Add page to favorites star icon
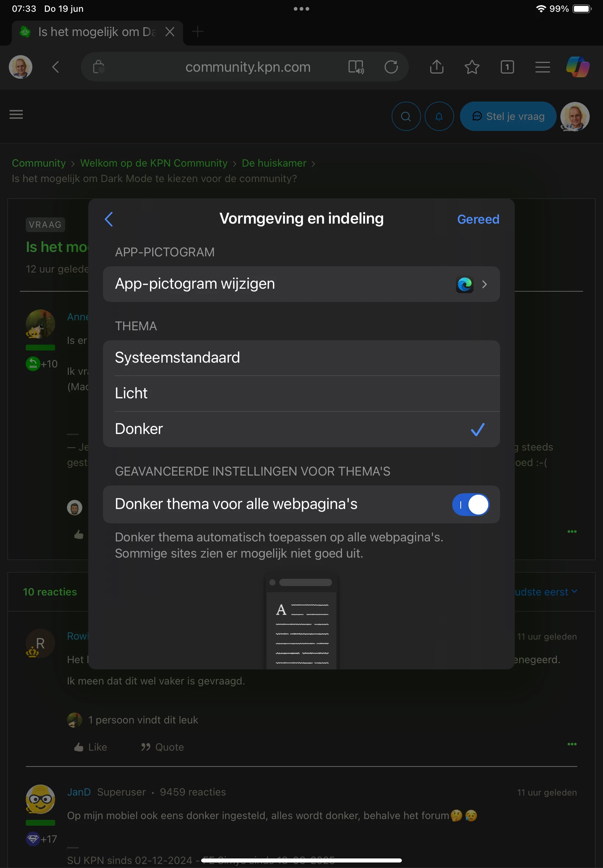Screen dimensions: 603x868 click(x=471, y=67)
